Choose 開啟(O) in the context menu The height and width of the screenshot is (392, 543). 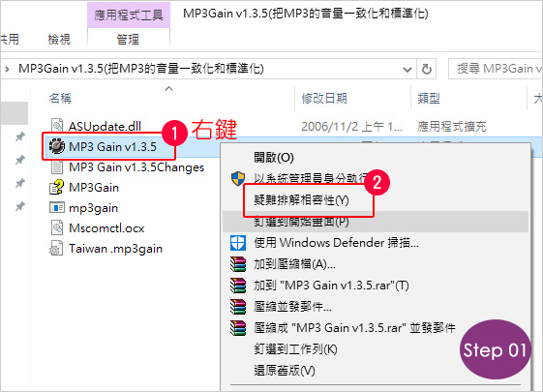(x=375, y=157)
